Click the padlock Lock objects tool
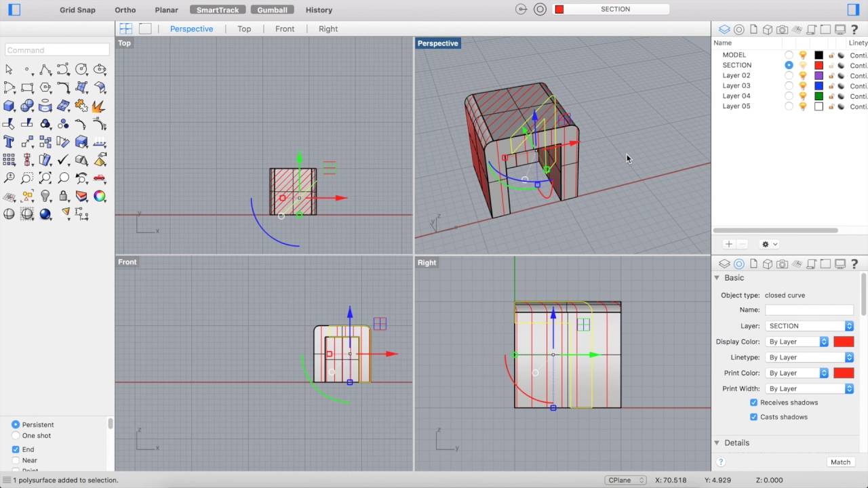 [63, 196]
